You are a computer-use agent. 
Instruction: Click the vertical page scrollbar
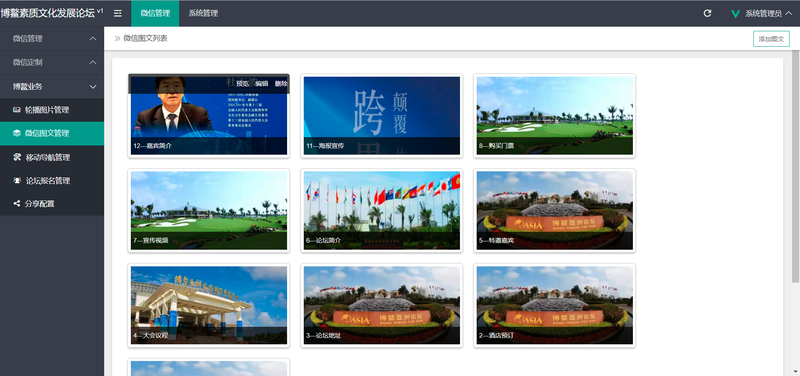795,166
